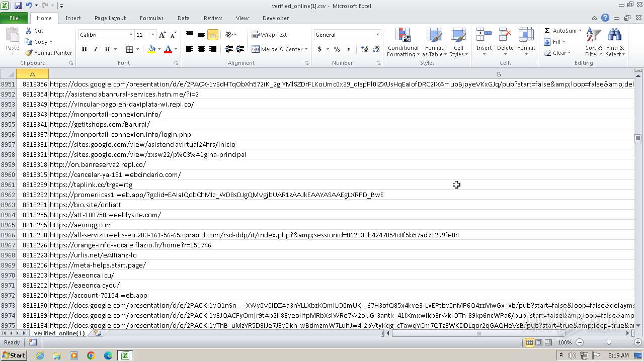Toggle Wrap Text
The height and width of the screenshot is (362, 644).
pos(270,35)
